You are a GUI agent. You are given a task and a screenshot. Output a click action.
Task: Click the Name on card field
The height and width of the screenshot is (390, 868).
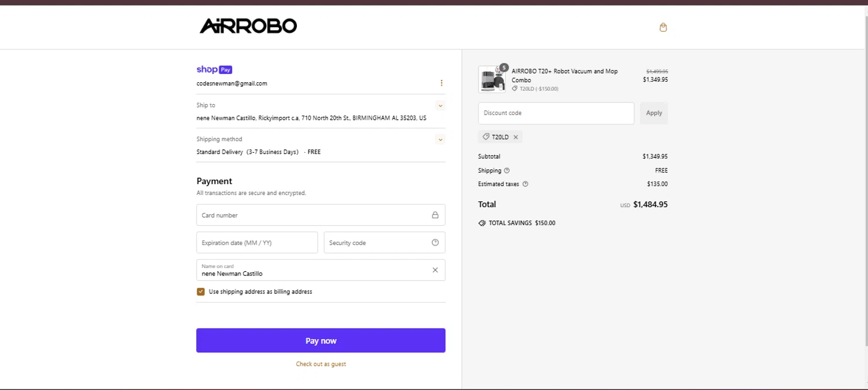(321, 270)
